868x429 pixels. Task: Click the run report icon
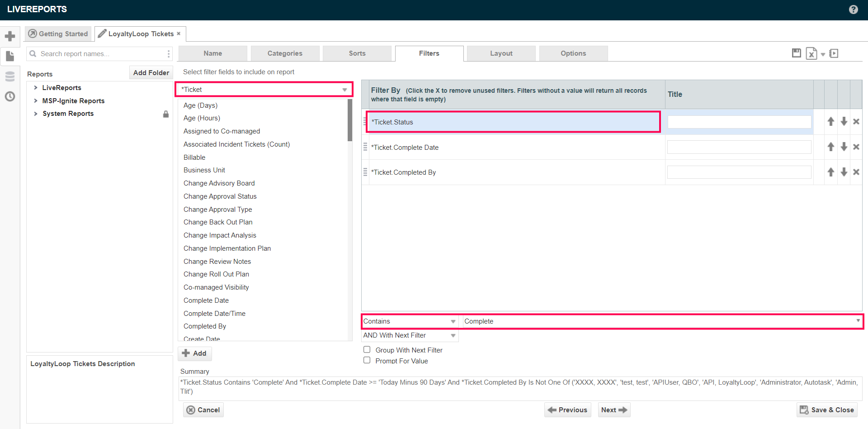(x=834, y=53)
